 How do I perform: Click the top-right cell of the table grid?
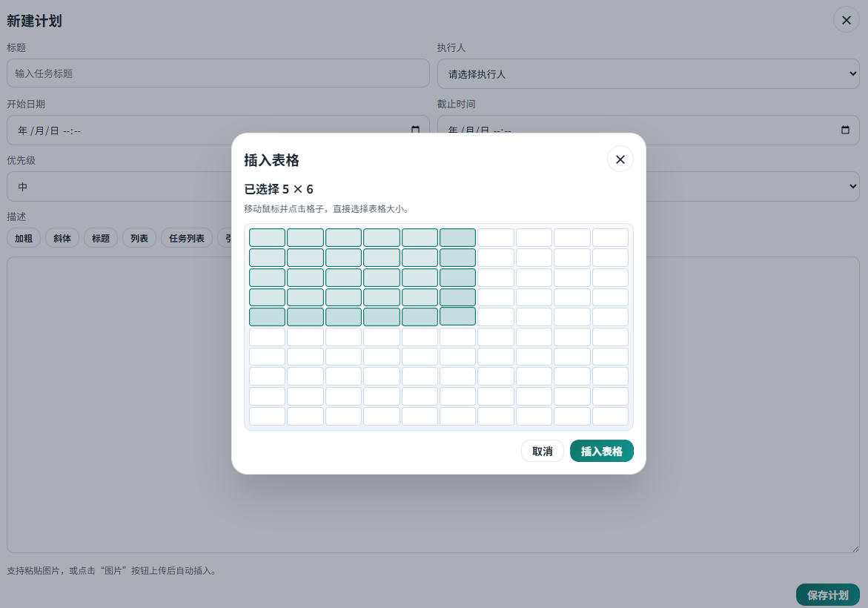pyautogui.click(x=610, y=238)
